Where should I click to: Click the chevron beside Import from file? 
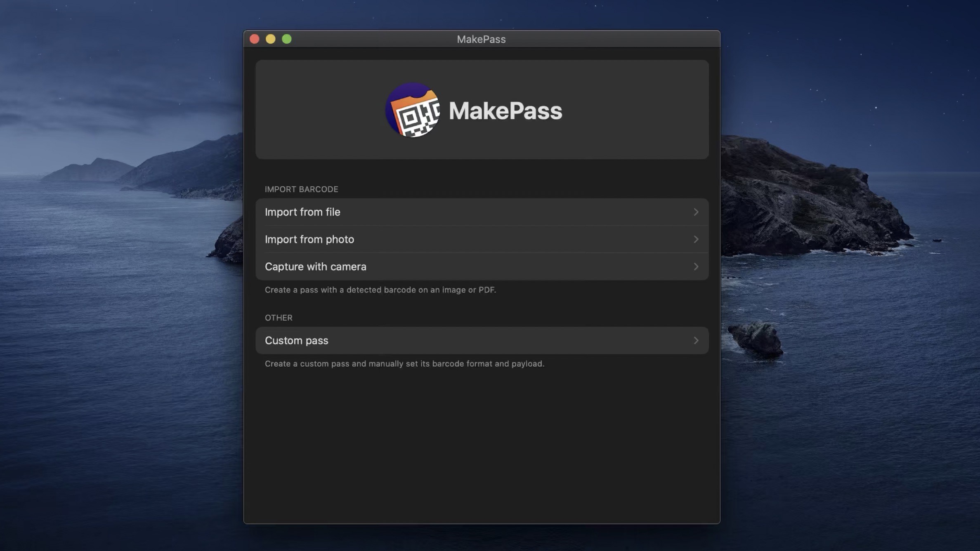click(x=696, y=212)
